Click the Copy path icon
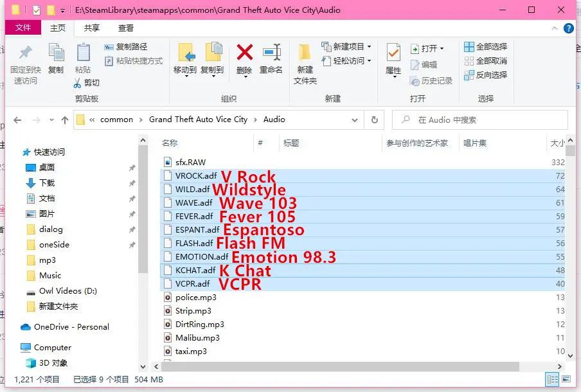The image size is (581, 392). pos(109,47)
